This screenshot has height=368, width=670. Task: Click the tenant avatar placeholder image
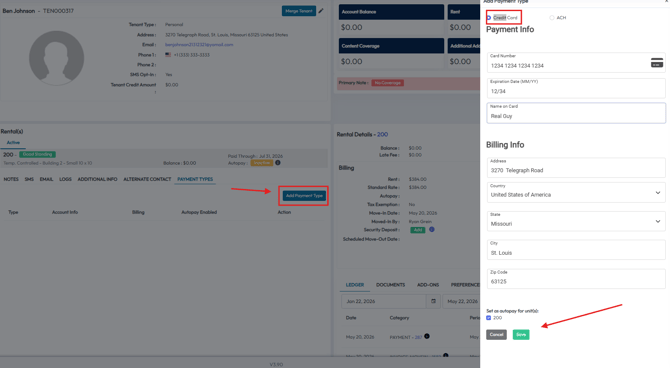point(56,58)
